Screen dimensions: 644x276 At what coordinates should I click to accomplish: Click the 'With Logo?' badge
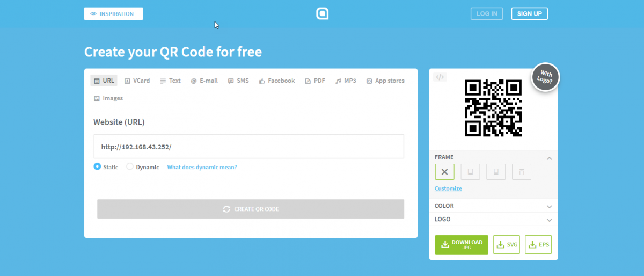pyautogui.click(x=545, y=77)
